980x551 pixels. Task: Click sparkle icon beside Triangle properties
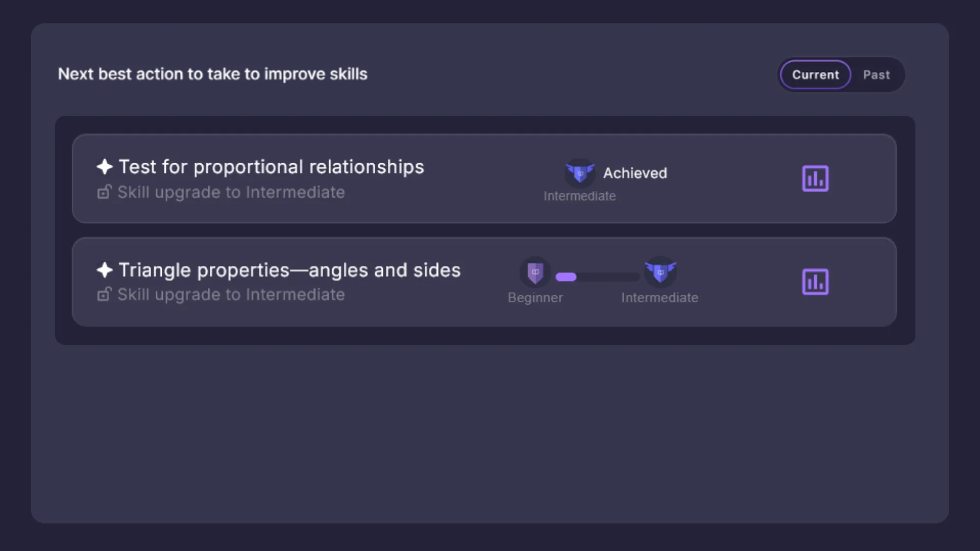105,270
